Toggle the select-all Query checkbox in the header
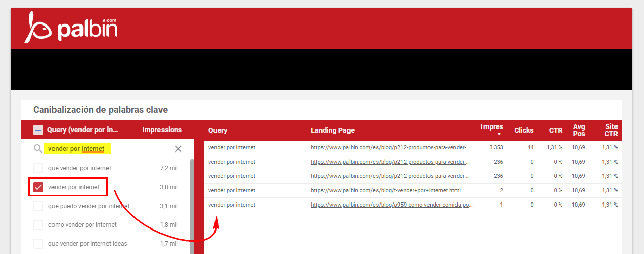 (x=38, y=130)
